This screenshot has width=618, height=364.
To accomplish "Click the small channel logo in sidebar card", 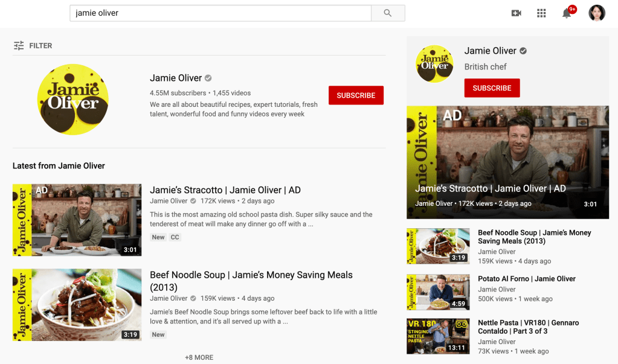I will pyautogui.click(x=434, y=64).
